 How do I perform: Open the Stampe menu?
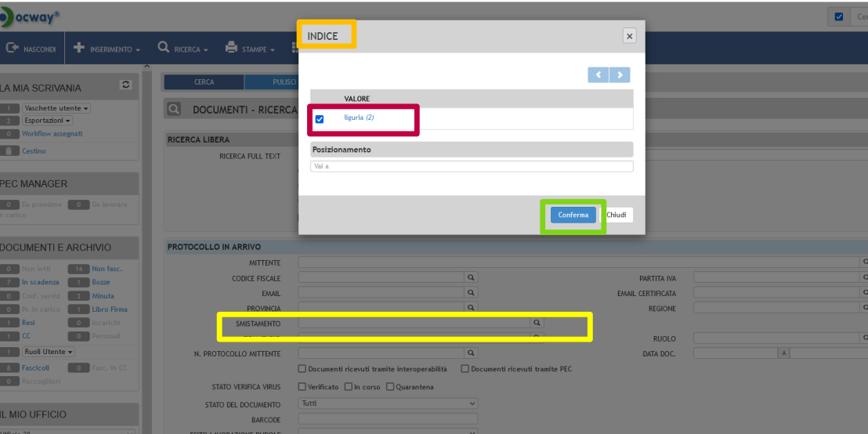point(250,49)
